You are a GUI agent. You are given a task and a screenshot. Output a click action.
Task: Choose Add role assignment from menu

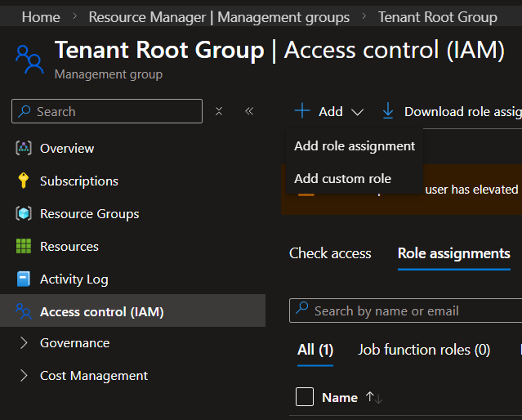pos(355,146)
